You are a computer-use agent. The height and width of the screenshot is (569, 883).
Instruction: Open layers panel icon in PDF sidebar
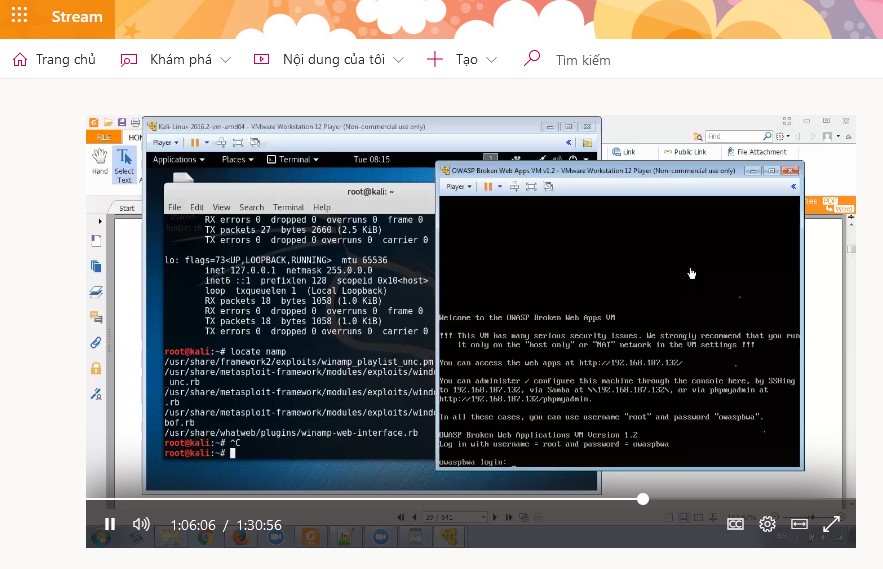pyautogui.click(x=96, y=291)
